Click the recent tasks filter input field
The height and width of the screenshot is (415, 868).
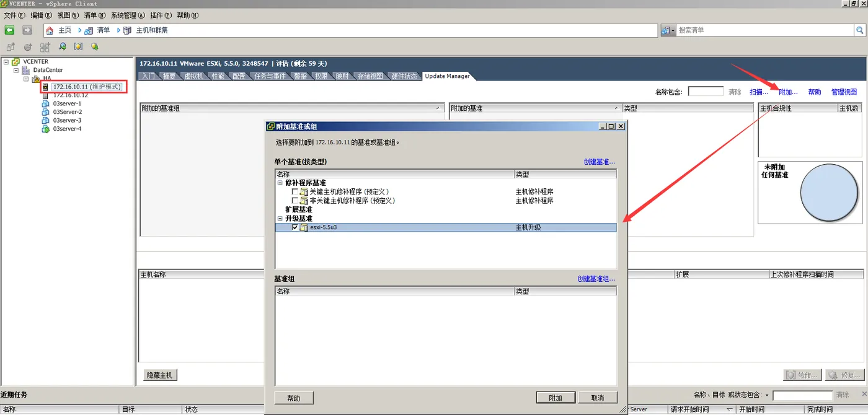(x=802, y=395)
